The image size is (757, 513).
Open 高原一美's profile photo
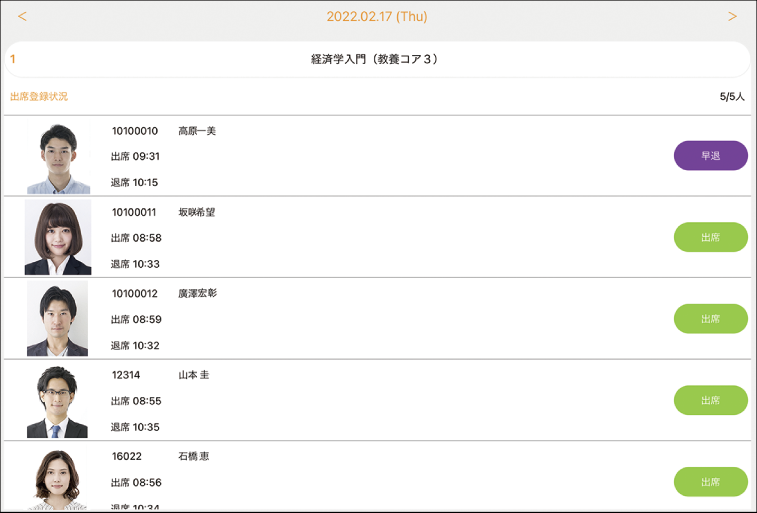58,157
